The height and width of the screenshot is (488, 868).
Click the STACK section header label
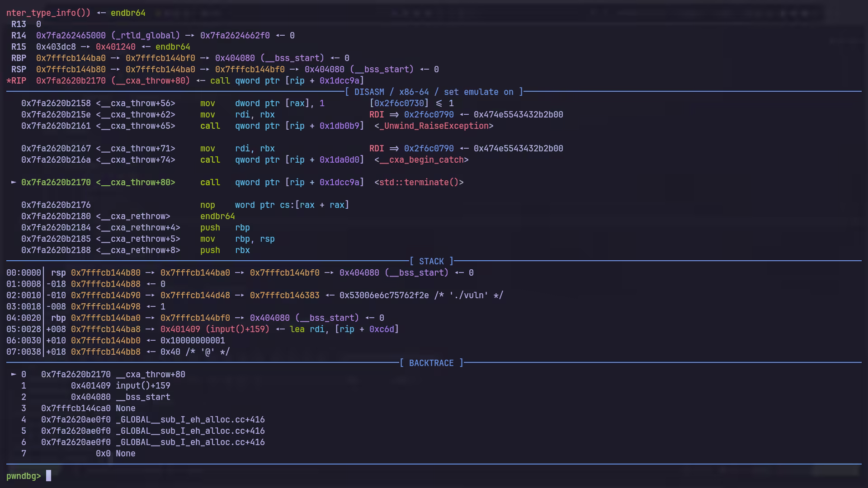click(431, 262)
